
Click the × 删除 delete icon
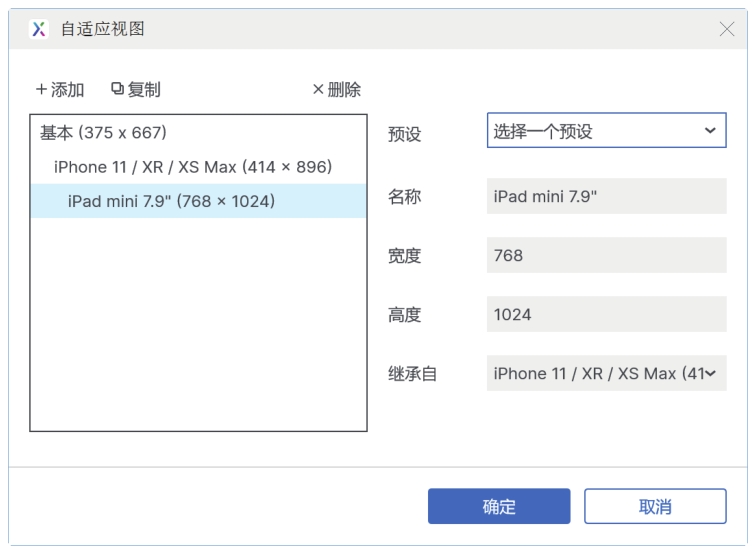click(x=318, y=90)
